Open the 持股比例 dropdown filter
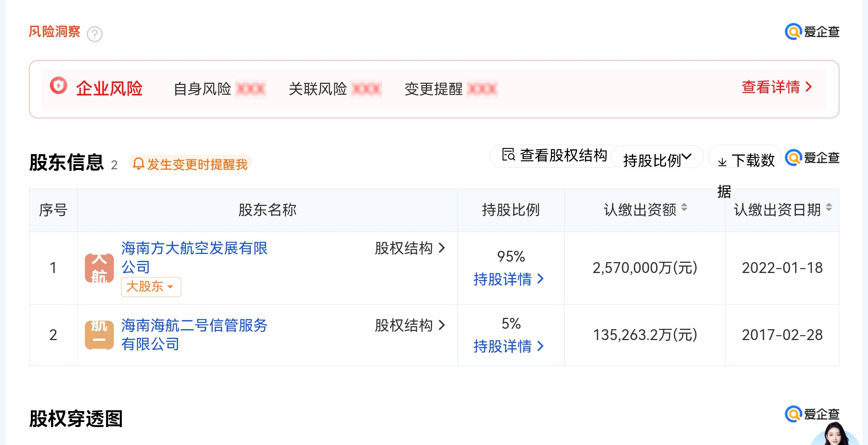 click(657, 160)
